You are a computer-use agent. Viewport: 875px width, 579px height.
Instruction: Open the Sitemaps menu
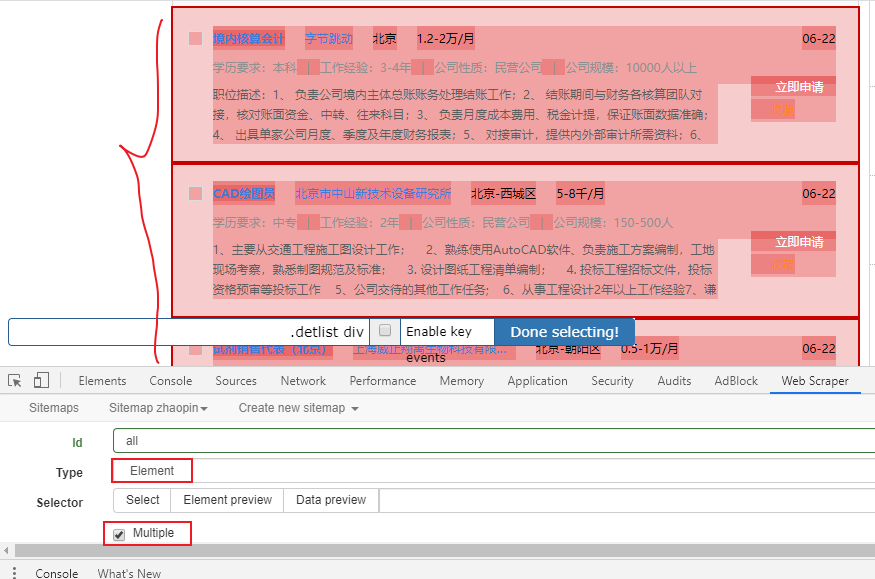click(53, 407)
